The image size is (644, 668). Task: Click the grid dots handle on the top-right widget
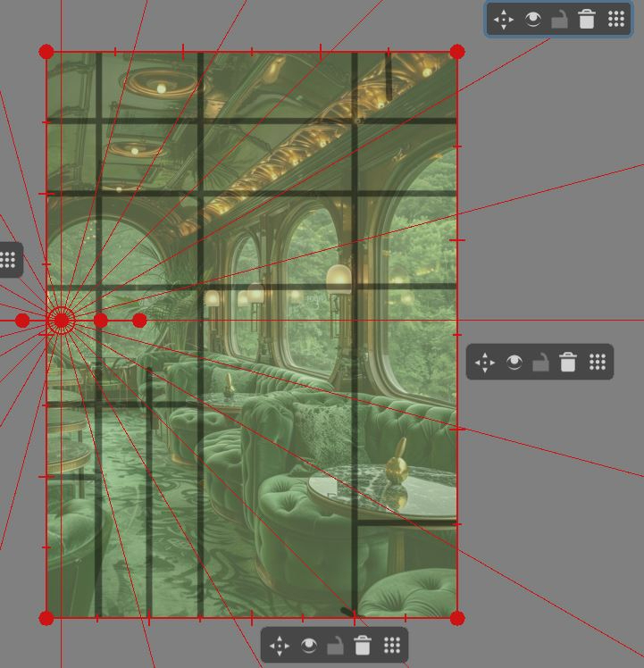pyautogui.click(x=615, y=20)
